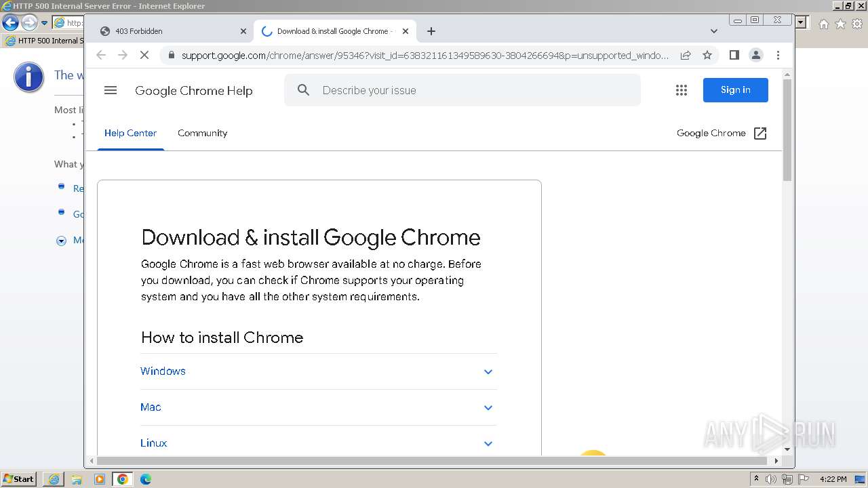Go back in Chrome

101,55
